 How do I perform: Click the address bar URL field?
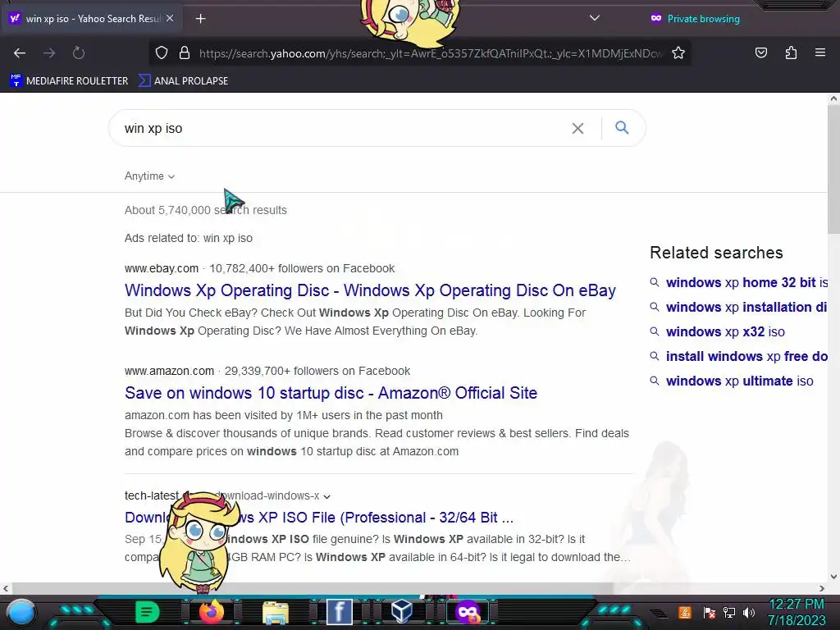click(431, 53)
